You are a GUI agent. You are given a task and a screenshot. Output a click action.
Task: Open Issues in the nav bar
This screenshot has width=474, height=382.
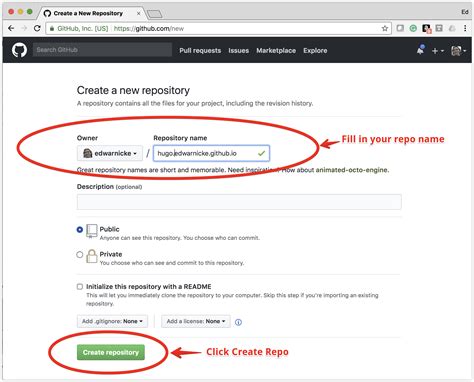pos(239,51)
